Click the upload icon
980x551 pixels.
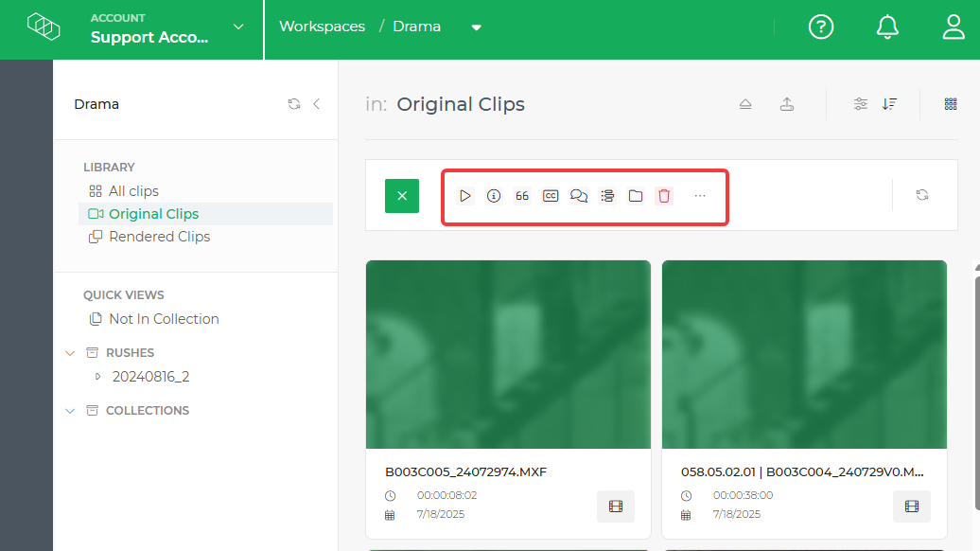click(x=787, y=104)
